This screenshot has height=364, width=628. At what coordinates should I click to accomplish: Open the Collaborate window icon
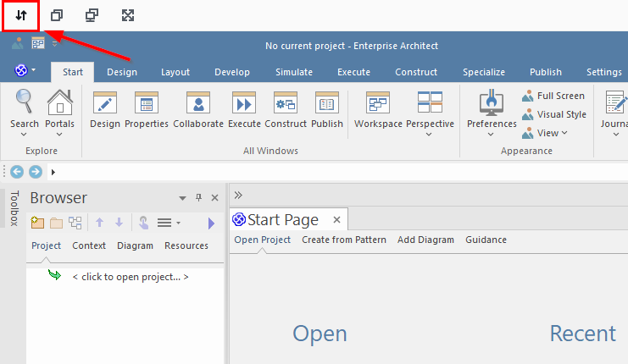coord(198,103)
